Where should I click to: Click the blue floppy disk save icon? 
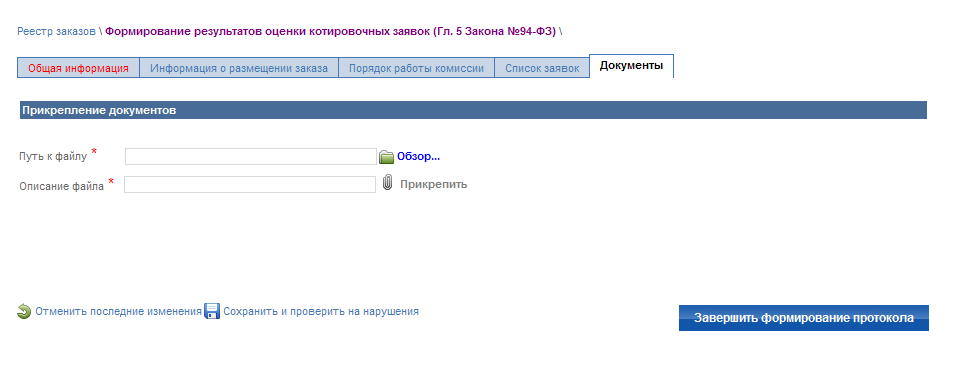click(212, 312)
